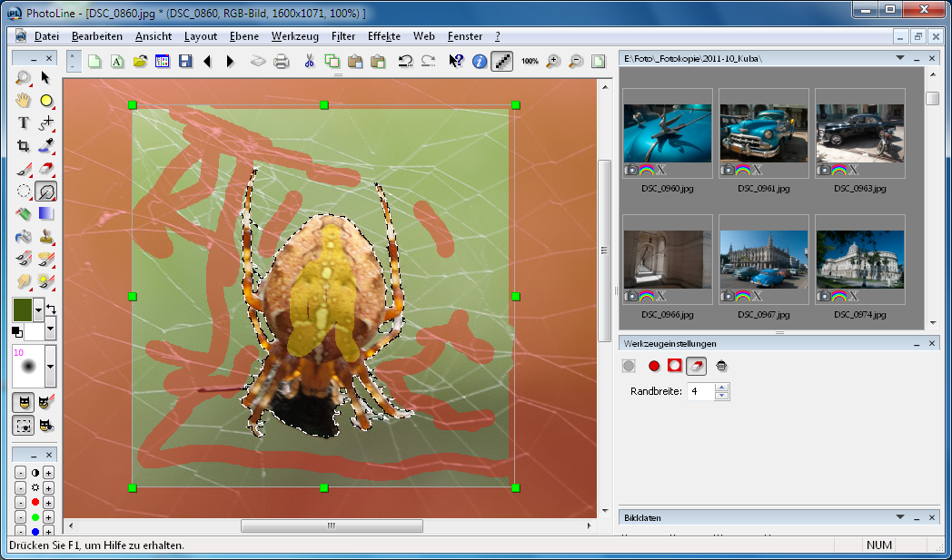Click the Cut scissors icon

coord(309,62)
